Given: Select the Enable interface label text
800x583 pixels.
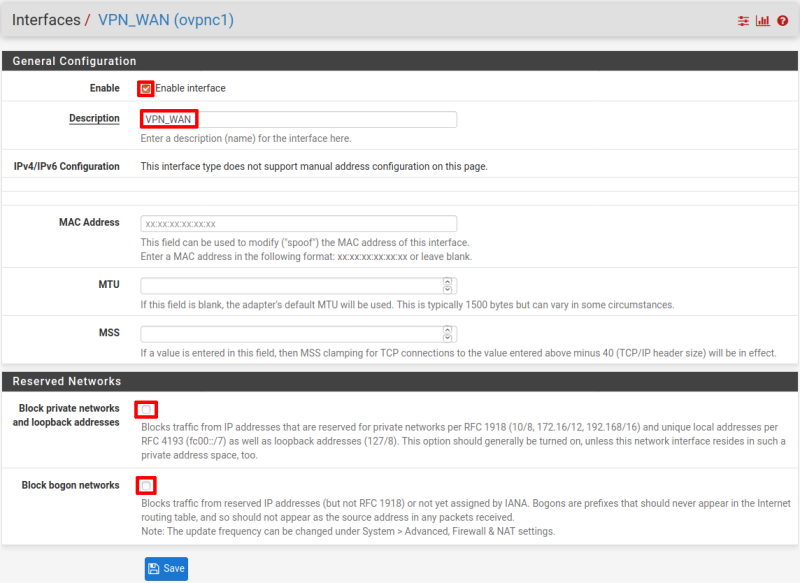Looking at the screenshot, I should pyautogui.click(x=190, y=88).
